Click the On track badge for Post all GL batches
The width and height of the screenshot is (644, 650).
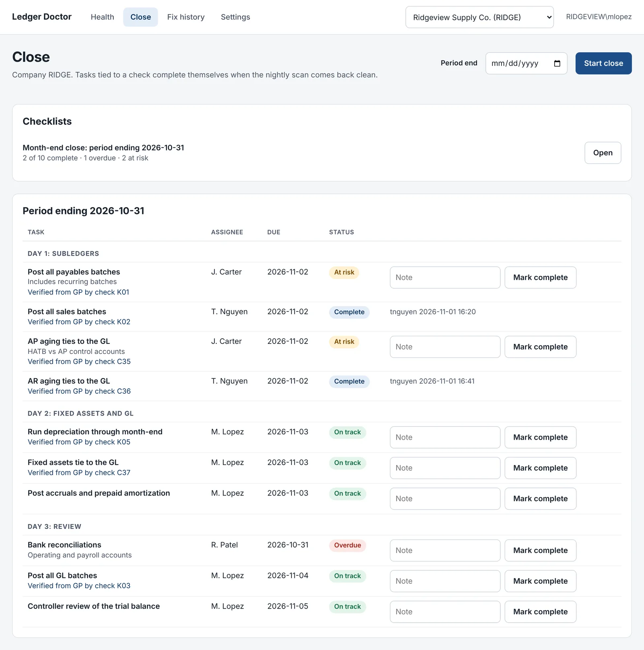pos(347,576)
